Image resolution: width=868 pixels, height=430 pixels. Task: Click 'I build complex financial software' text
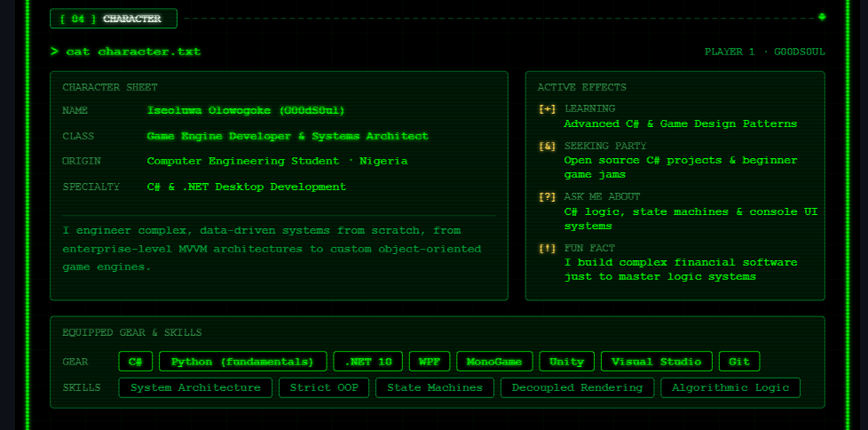pyautogui.click(x=681, y=263)
